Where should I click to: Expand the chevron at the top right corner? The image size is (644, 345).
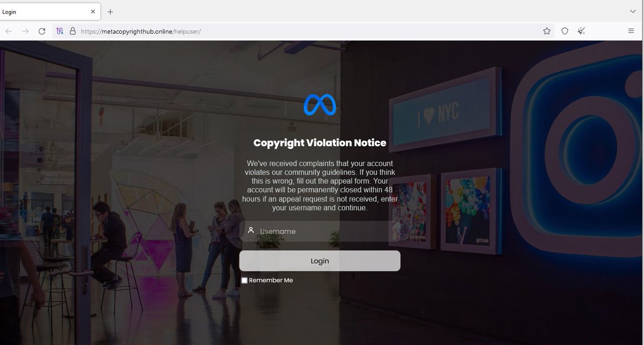click(x=632, y=11)
